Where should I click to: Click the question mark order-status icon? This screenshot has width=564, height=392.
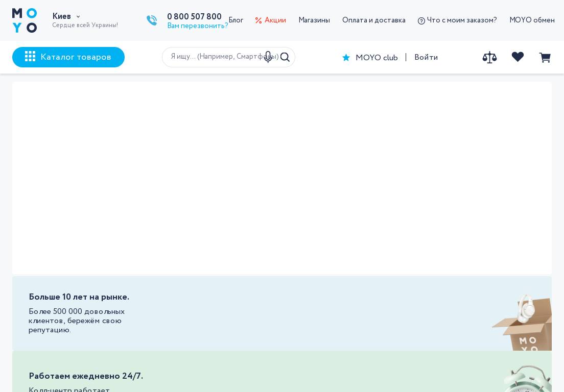click(x=421, y=21)
